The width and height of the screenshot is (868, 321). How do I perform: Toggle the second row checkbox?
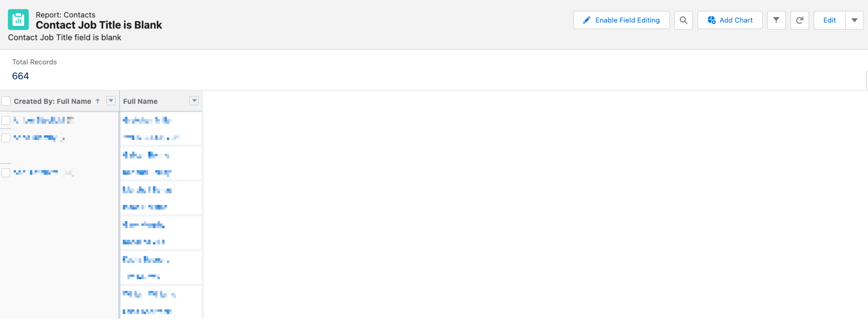click(x=6, y=138)
